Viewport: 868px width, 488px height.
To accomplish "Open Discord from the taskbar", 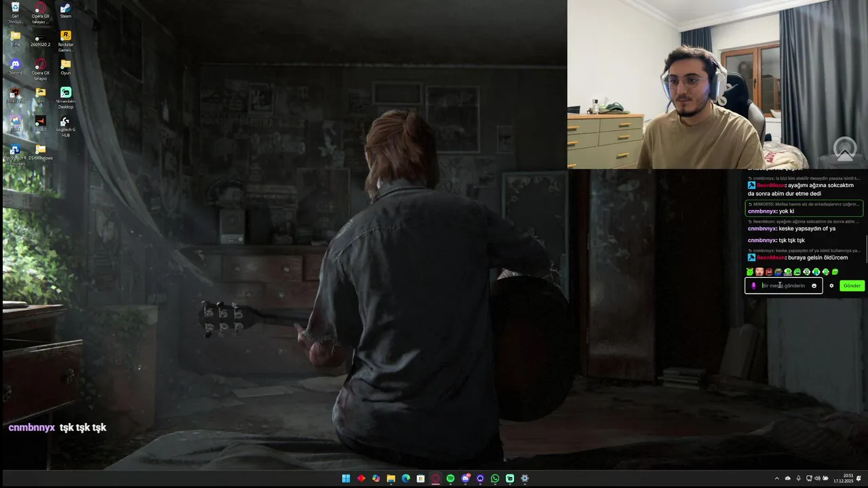I will click(x=465, y=479).
